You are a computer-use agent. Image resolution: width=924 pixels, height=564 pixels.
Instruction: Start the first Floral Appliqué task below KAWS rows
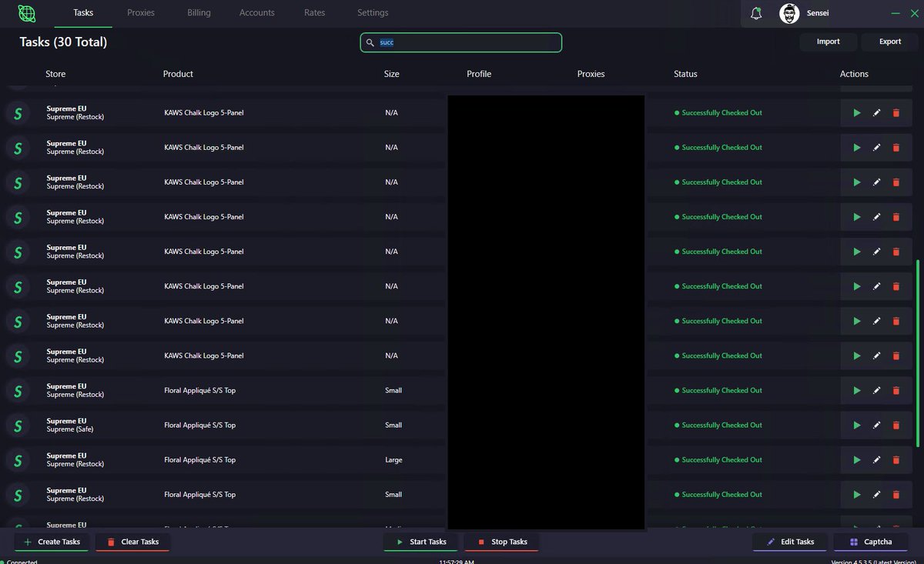pyautogui.click(x=857, y=390)
